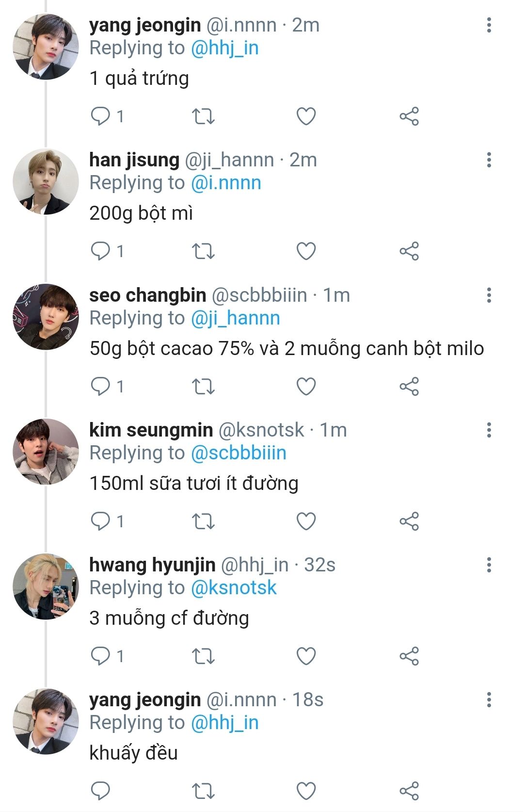View kim seungmin's avatar
The width and height of the screenshot is (523, 812).
tap(46, 452)
